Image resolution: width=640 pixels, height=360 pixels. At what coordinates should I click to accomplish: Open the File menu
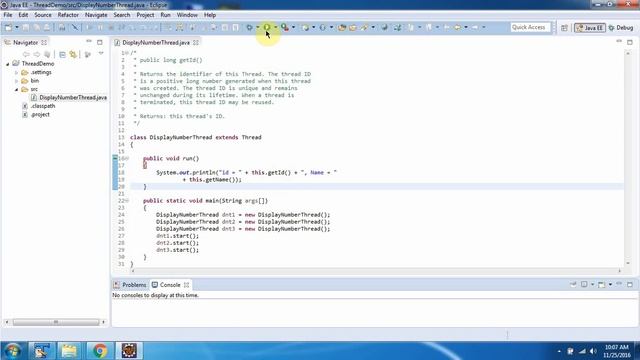pyautogui.click(x=8, y=15)
